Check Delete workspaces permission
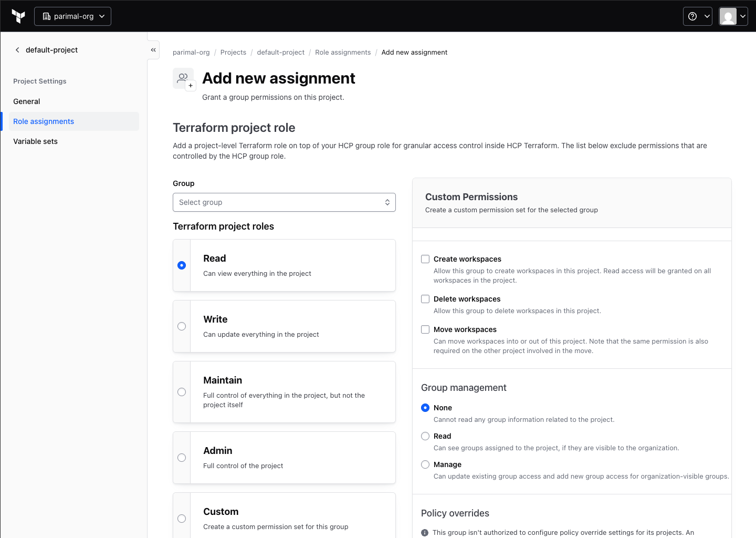This screenshot has height=538, width=756. point(425,299)
